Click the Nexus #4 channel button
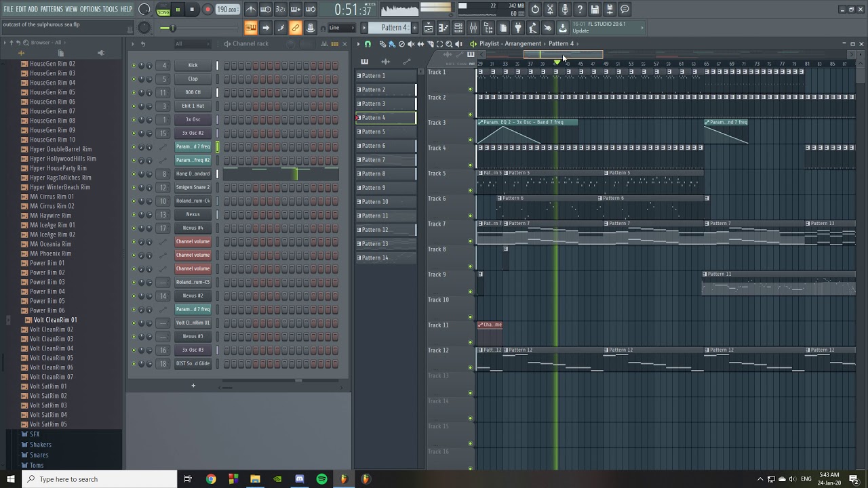This screenshot has height=488, width=868. pyautogui.click(x=193, y=228)
